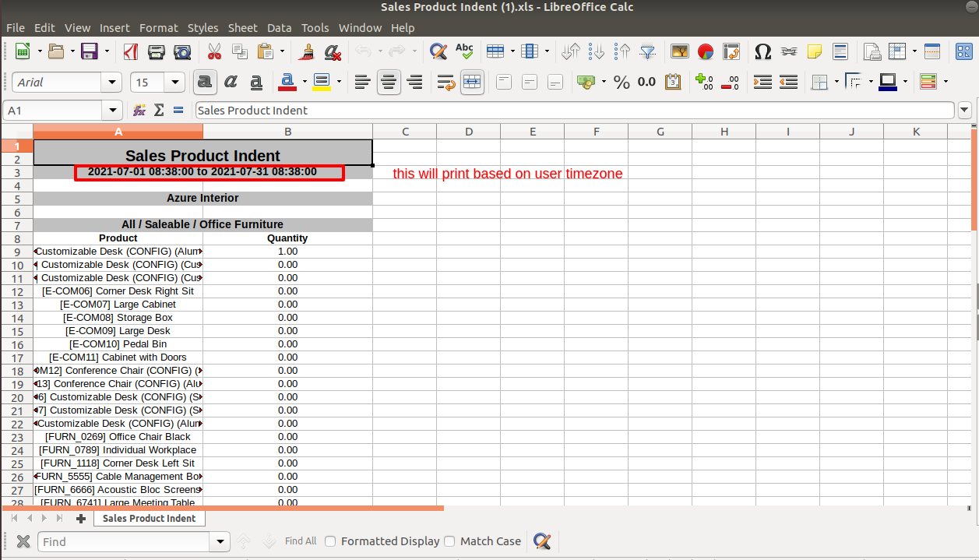Screen dimensions: 979x560
Task: Open the Sheet menu
Action: [x=242, y=27]
